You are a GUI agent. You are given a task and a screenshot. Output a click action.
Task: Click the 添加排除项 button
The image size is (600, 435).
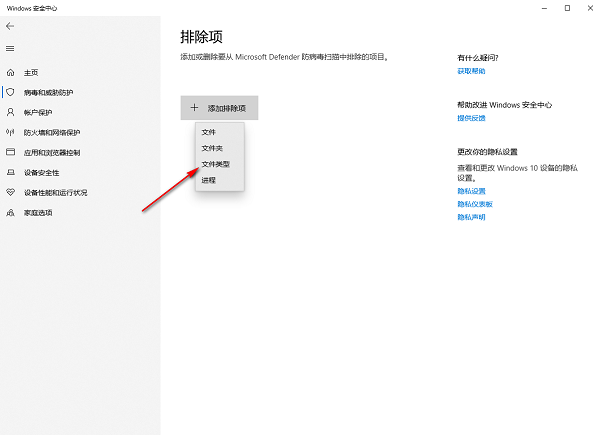[219, 108]
